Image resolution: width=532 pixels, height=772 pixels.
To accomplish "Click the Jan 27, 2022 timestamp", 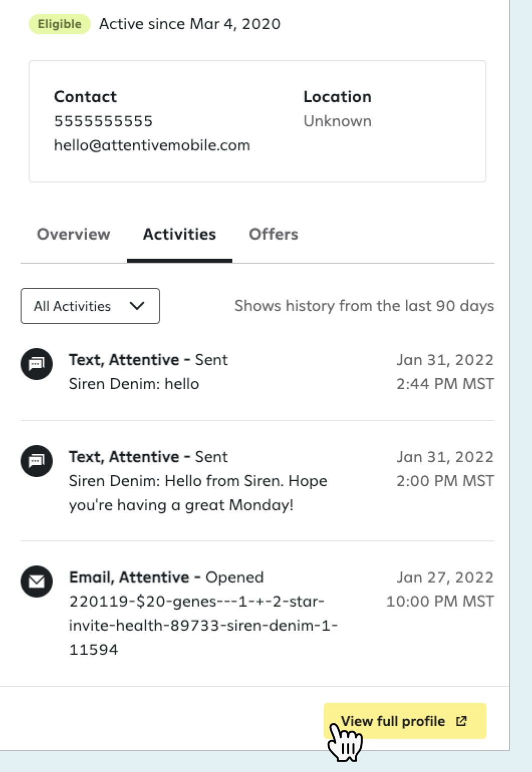I will 445,577.
